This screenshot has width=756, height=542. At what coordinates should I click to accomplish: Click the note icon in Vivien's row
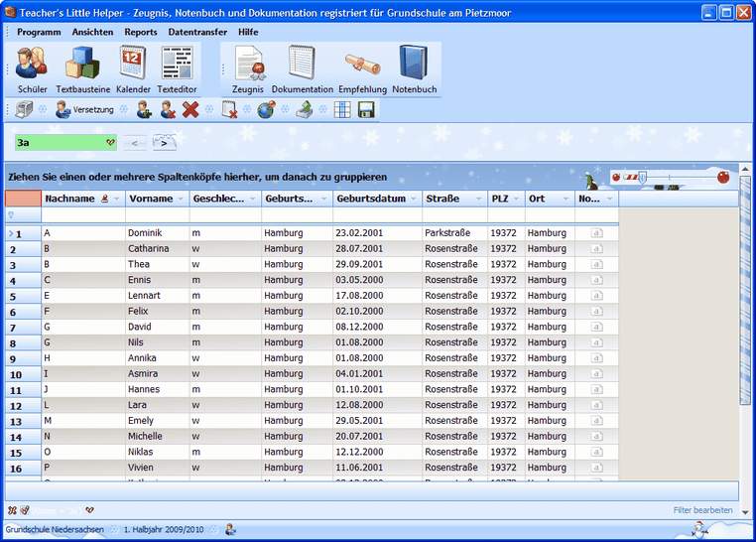597,468
